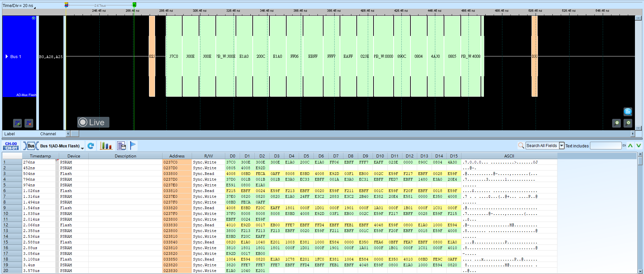Select row 3 Flash Sync.Read address 033800
This screenshot has width=644, height=274.
click(280, 174)
